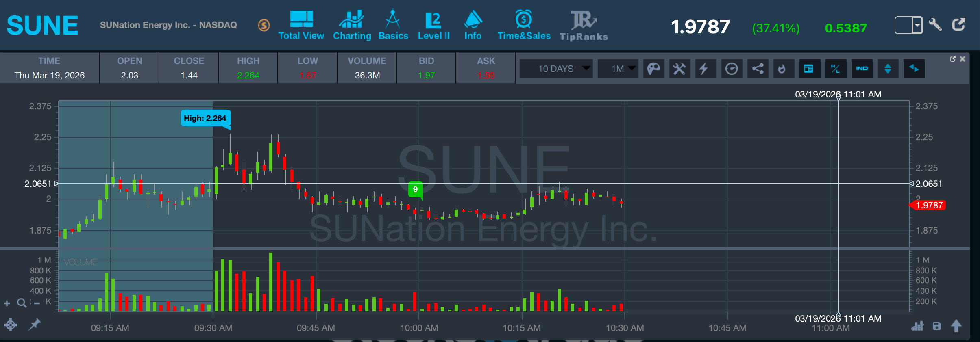Click the High: 2.264 callout label
This screenshot has height=342, width=980.
coord(206,119)
